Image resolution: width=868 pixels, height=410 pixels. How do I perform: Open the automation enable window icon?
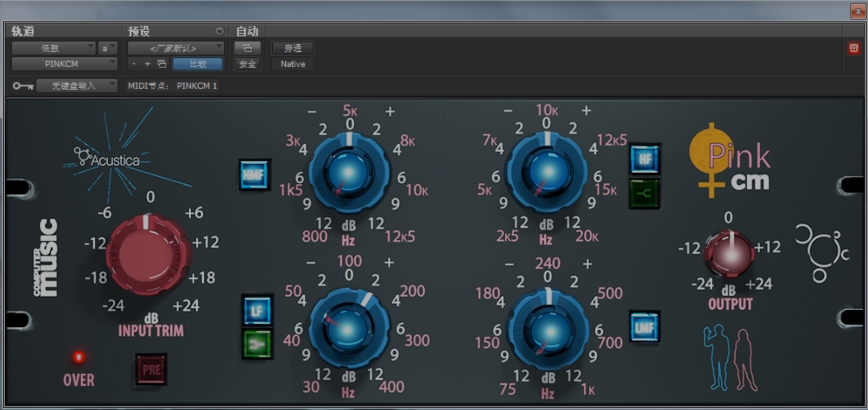[247, 48]
